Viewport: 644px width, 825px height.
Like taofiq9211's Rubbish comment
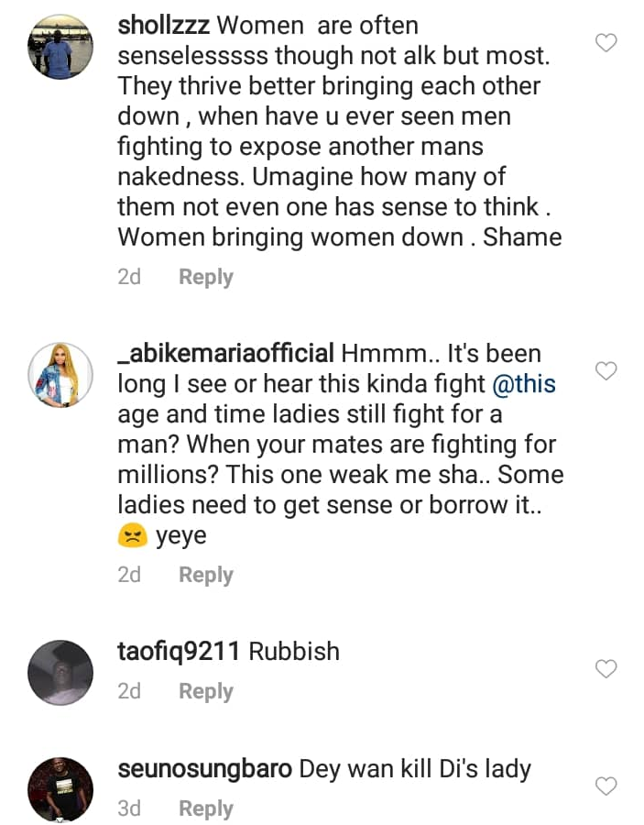point(606,668)
